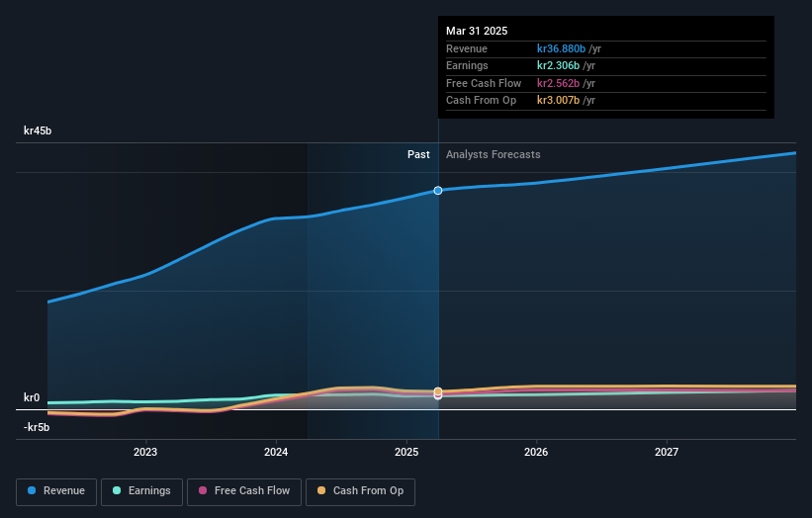Click the 2025 x-axis label
The height and width of the screenshot is (518, 812).
406,452
